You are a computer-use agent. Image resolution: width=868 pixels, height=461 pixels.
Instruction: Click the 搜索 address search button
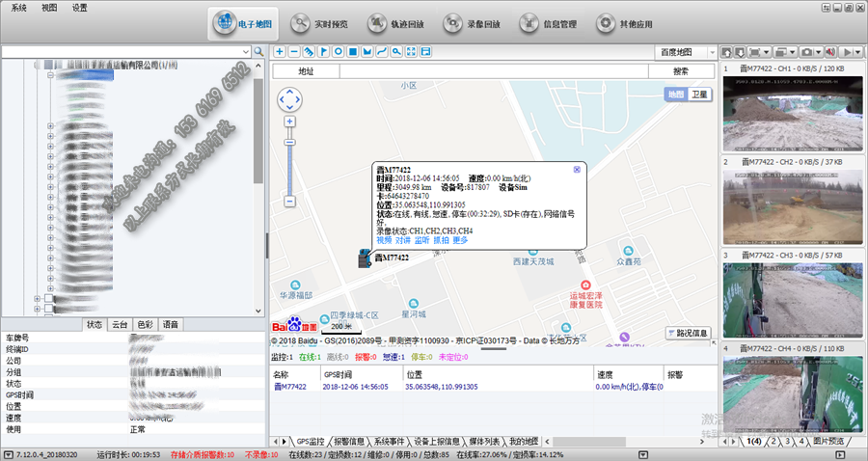click(680, 71)
